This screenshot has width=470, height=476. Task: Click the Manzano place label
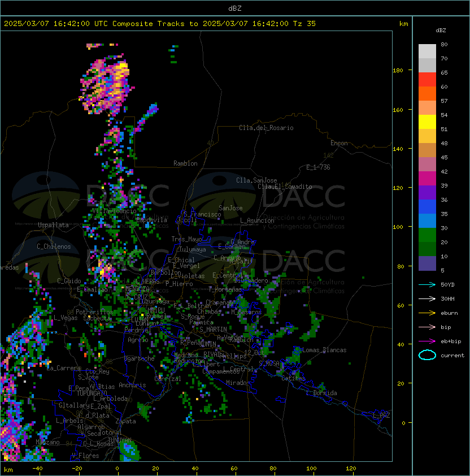47,442
